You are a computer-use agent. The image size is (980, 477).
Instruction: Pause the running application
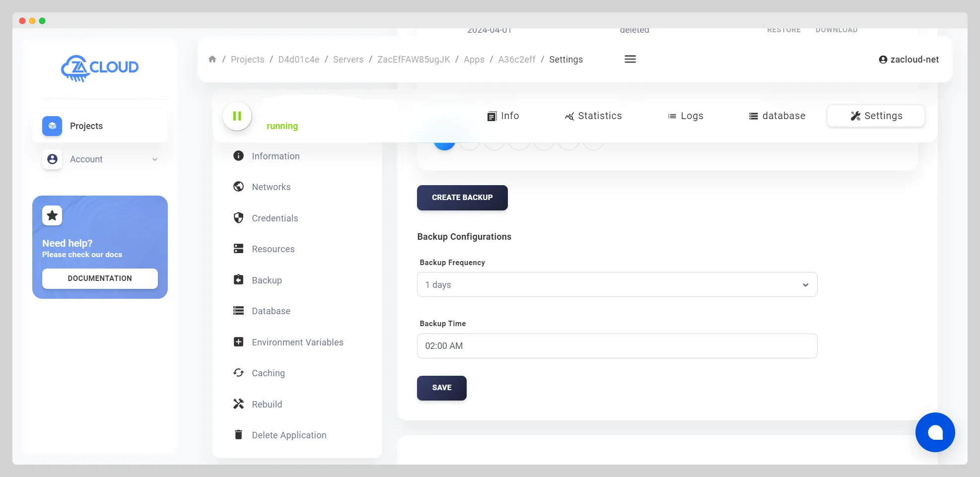click(x=237, y=116)
